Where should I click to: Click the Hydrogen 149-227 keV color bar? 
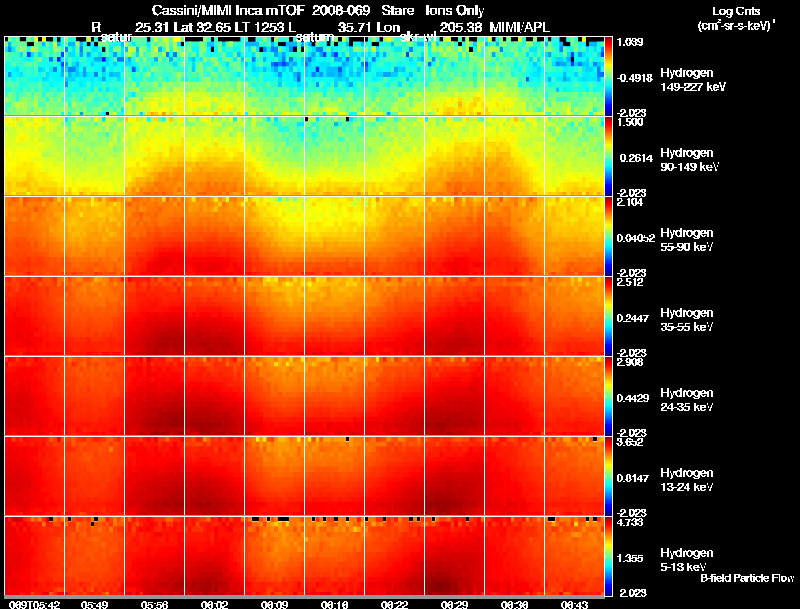pos(608,76)
